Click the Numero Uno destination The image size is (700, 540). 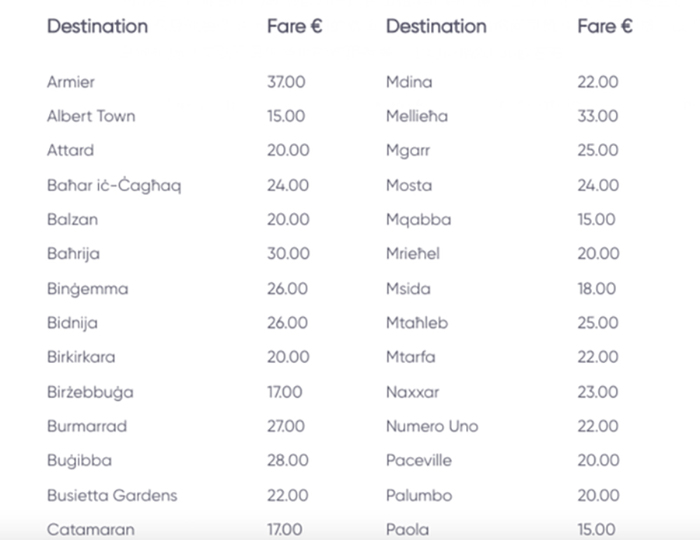click(x=432, y=426)
